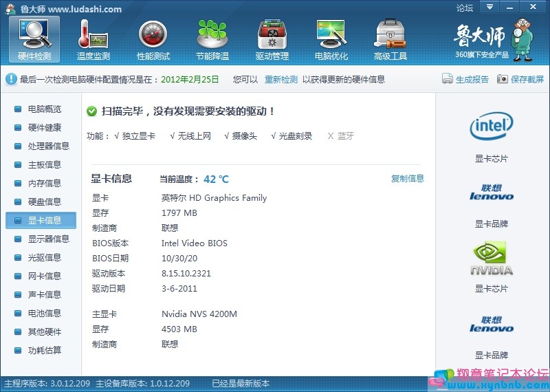This screenshot has height=392, width=550.
Task: Click driver version 8.15.10.2321
Action: pyautogui.click(x=186, y=274)
